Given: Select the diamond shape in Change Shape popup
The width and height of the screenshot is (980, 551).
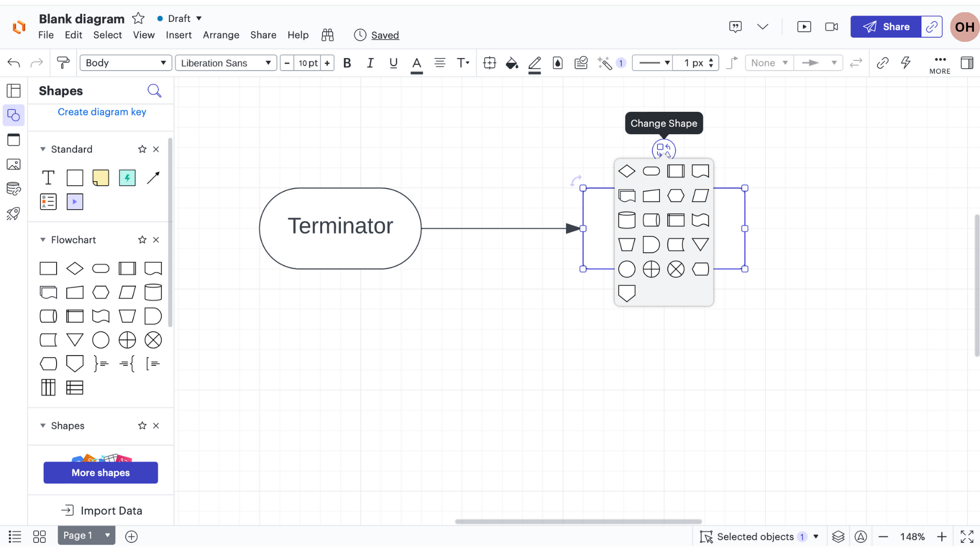Looking at the screenshot, I should click(626, 171).
